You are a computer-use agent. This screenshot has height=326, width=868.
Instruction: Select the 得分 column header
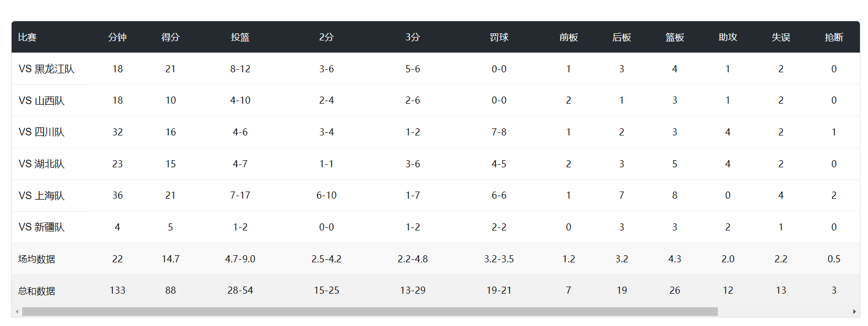[170, 37]
